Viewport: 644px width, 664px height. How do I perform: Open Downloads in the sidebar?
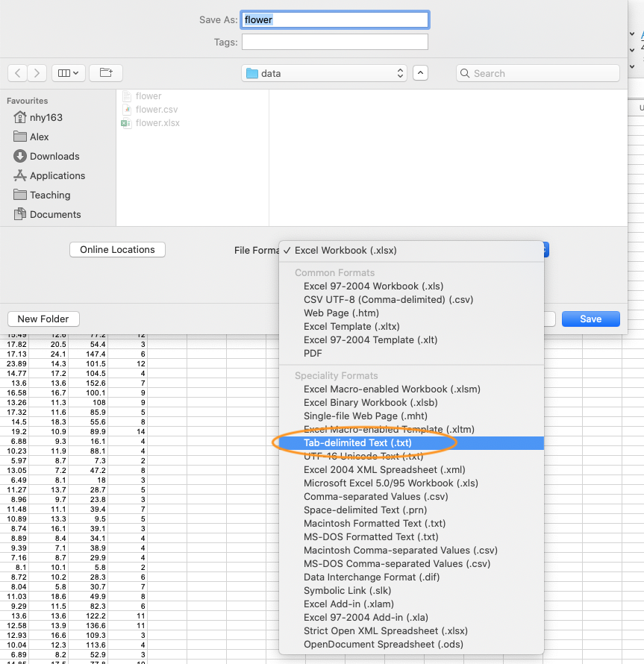(54, 156)
